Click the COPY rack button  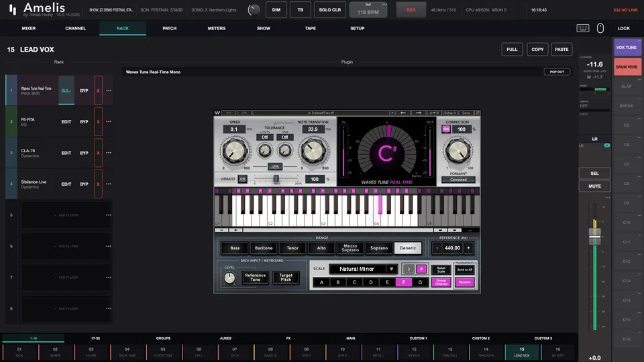coord(537,49)
